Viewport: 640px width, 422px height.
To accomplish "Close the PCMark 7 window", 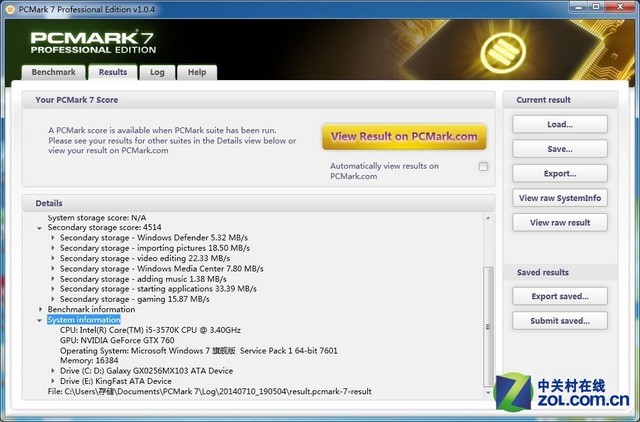I will click(620, 7).
